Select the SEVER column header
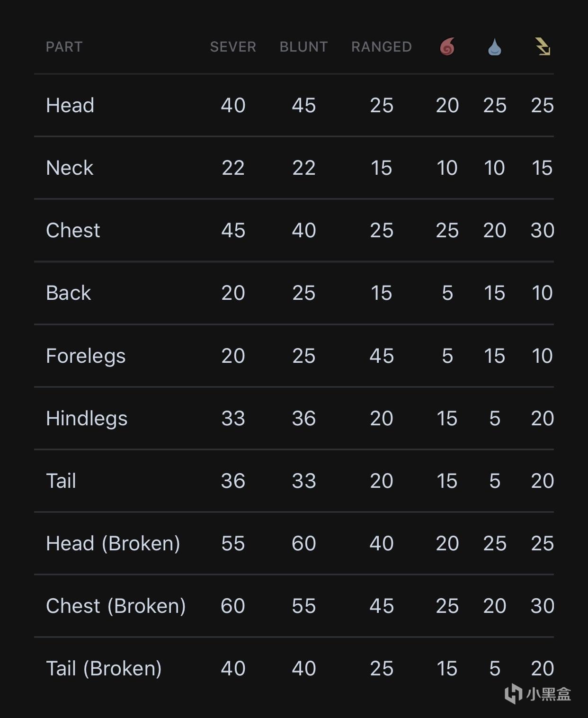 (233, 47)
